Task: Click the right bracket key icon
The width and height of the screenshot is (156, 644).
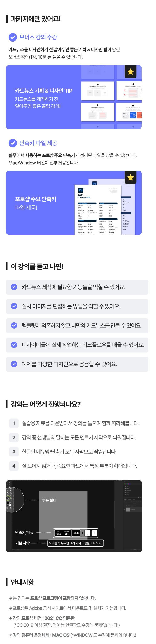Action: coord(94,533)
